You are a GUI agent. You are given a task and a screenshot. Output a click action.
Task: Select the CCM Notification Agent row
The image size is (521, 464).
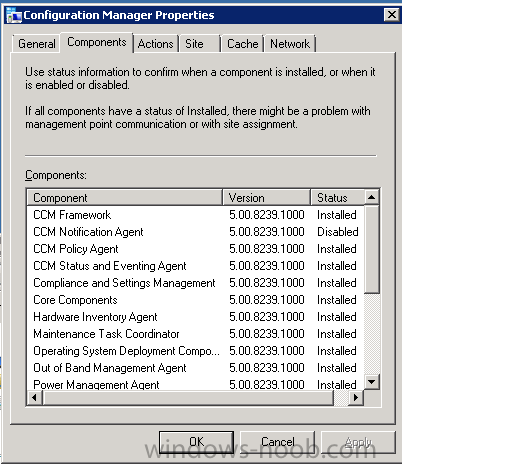[x=196, y=232]
